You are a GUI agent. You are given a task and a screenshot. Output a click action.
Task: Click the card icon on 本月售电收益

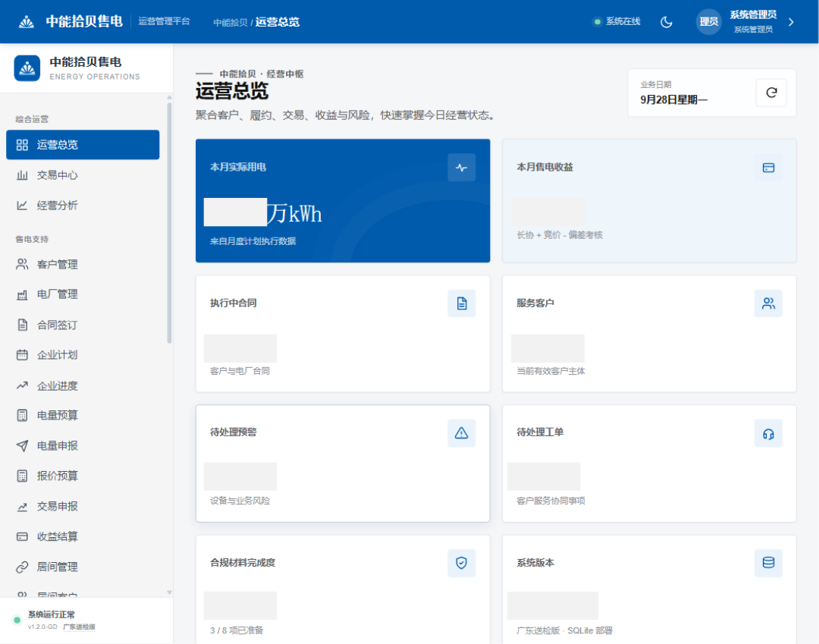pyautogui.click(x=767, y=167)
